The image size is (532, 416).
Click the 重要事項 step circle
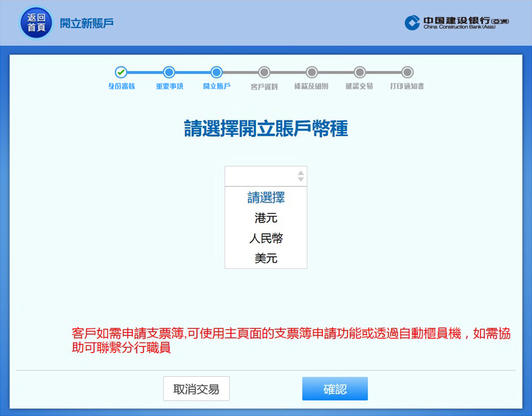pyautogui.click(x=169, y=72)
